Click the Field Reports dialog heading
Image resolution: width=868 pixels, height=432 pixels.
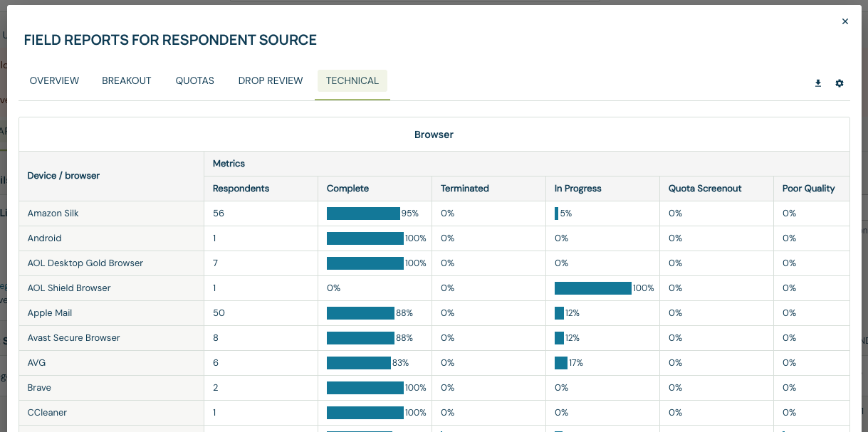170,40
